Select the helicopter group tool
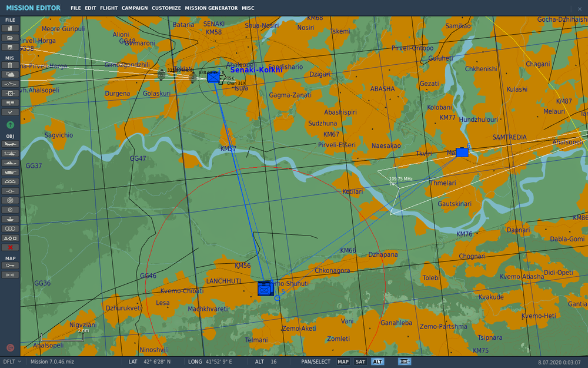 click(x=10, y=153)
